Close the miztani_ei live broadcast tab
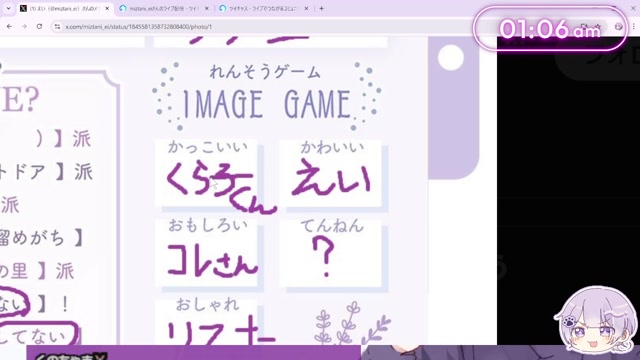Image resolution: width=640 pixels, height=360 pixels. point(207,8)
